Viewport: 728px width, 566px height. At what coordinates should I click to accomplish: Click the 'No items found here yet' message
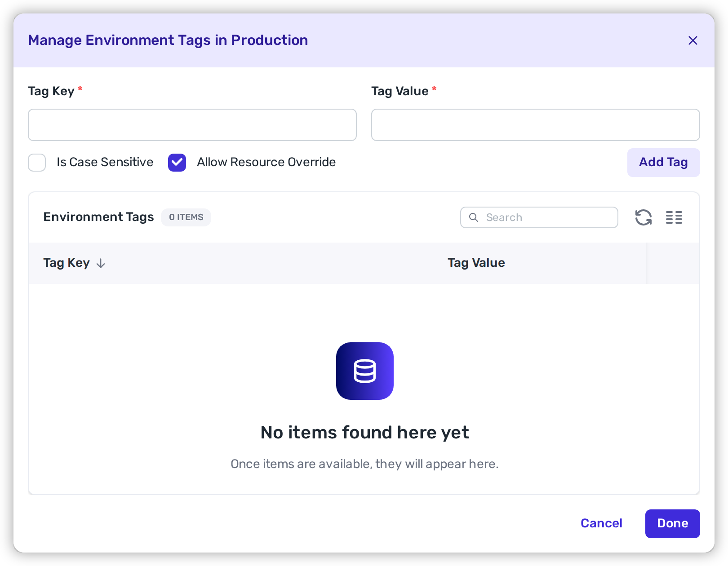(x=365, y=433)
